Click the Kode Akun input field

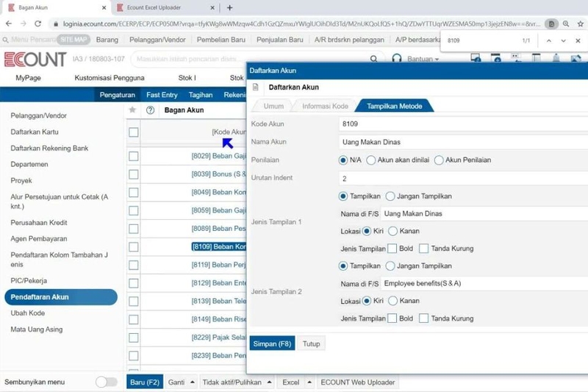(x=463, y=124)
